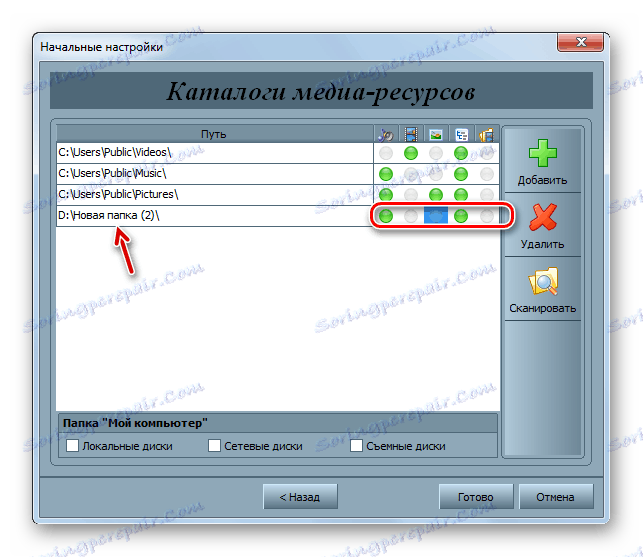The width and height of the screenshot is (643, 557).
Task: Toggle photo indicator for Music folder
Action: pyautogui.click(x=436, y=174)
